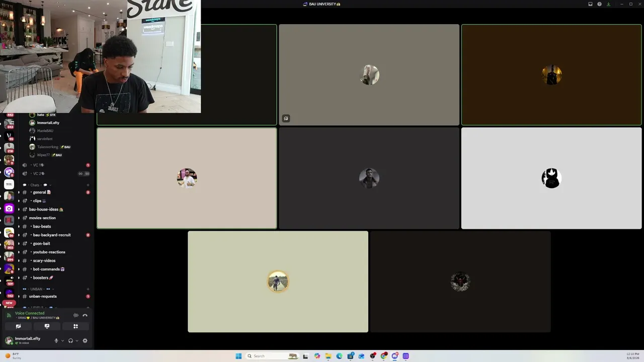Create channel in UNBAN category plus
This screenshot has width=644, height=362.
point(88,289)
